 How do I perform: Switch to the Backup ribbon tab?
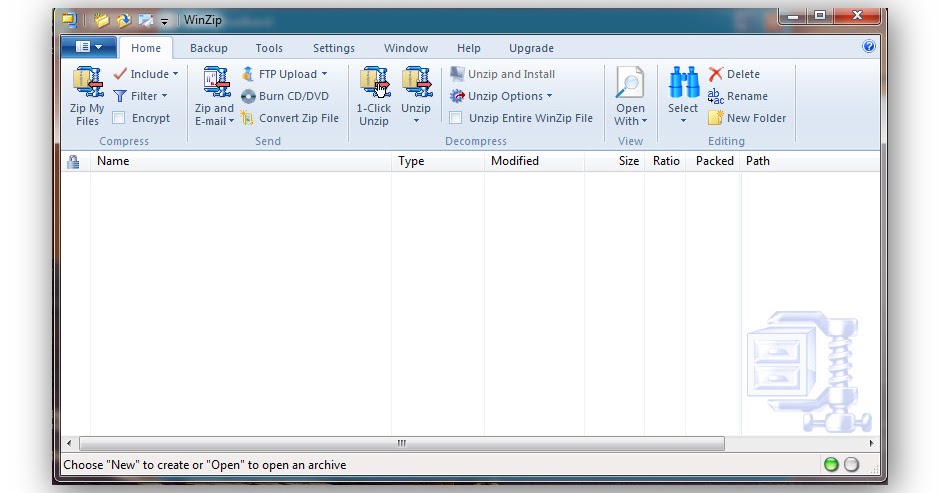click(209, 48)
